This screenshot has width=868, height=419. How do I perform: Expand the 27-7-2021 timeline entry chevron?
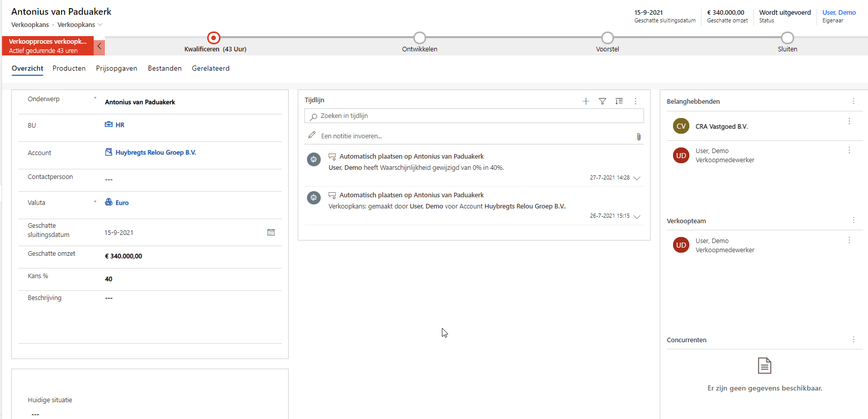pos(637,178)
